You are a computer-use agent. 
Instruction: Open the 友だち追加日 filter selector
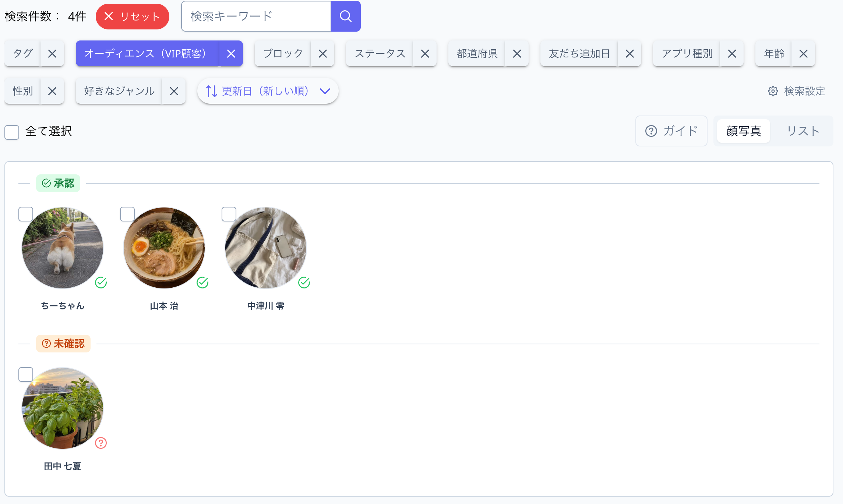579,54
